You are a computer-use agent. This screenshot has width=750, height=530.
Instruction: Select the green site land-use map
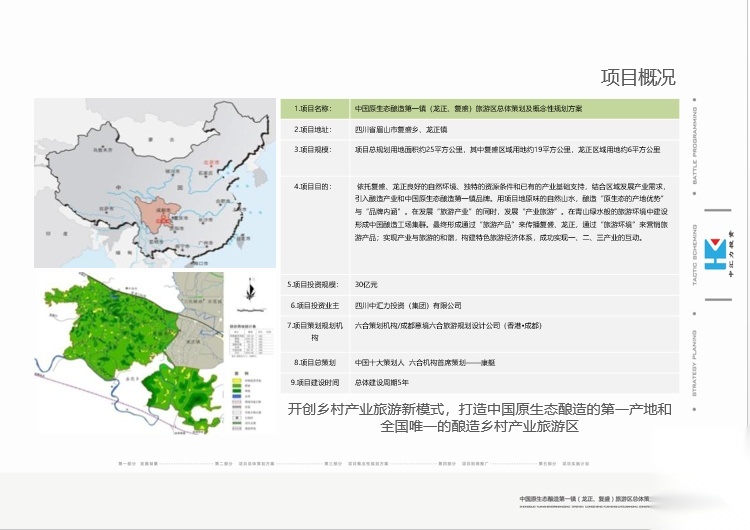pyautogui.click(x=129, y=353)
